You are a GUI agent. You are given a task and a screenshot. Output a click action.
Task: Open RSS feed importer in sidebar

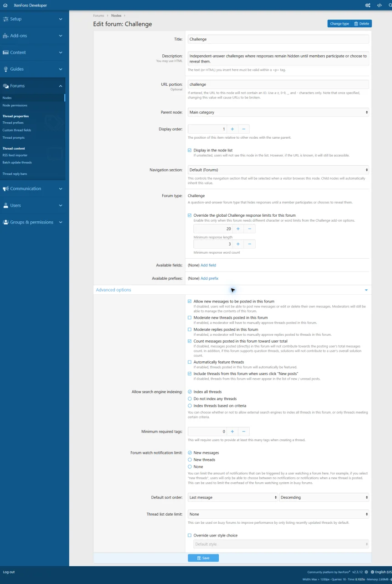[15, 156]
